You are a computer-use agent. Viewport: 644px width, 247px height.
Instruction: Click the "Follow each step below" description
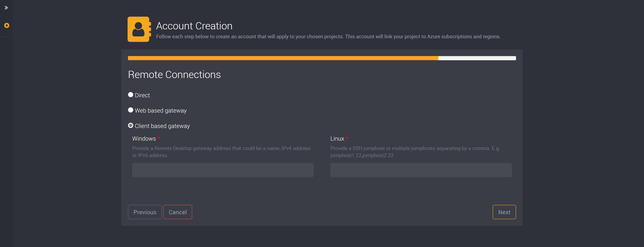(x=328, y=37)
